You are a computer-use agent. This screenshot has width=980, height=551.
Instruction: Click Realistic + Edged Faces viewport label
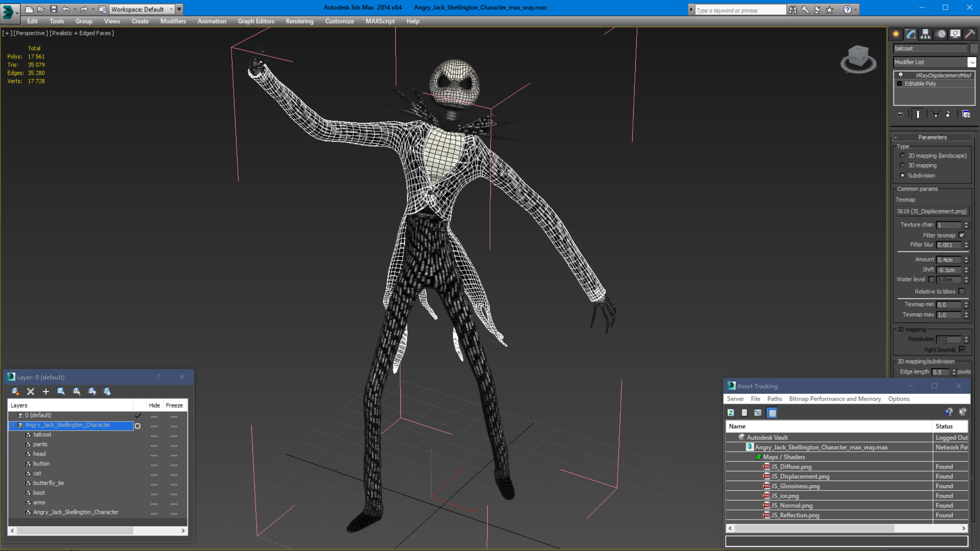pos(82,33)
